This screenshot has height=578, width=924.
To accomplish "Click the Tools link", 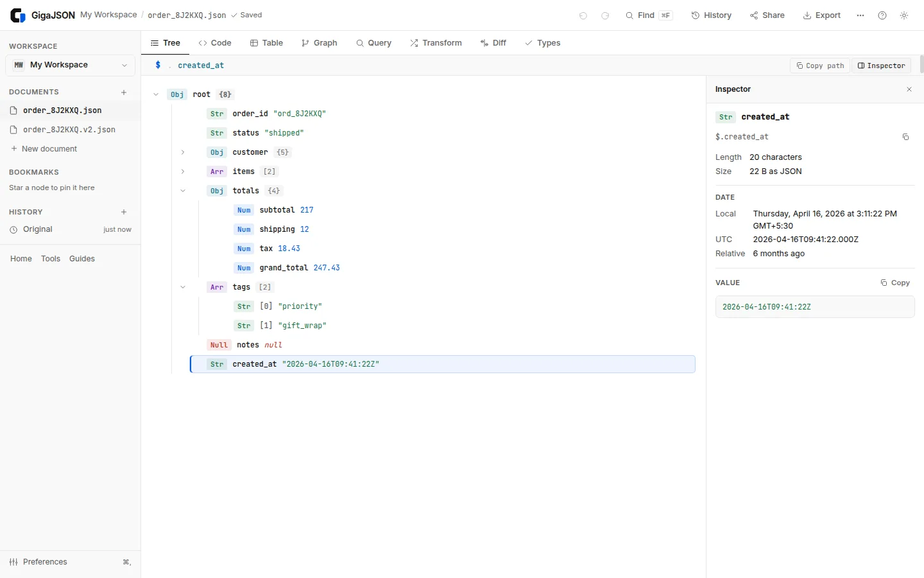I will [x=51, y=259].
